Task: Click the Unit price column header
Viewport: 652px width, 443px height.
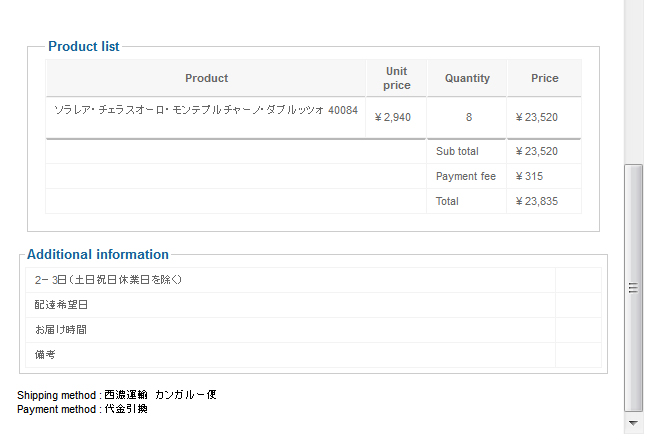Action: coord(396,78)
